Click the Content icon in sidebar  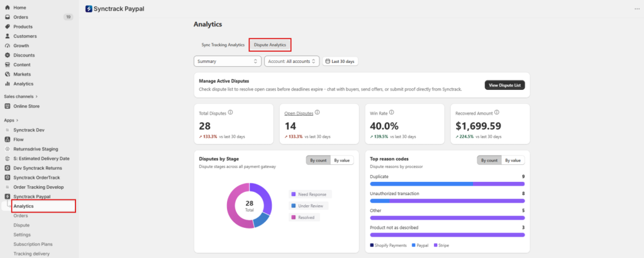pyautogui.click(x=8, y=64)
